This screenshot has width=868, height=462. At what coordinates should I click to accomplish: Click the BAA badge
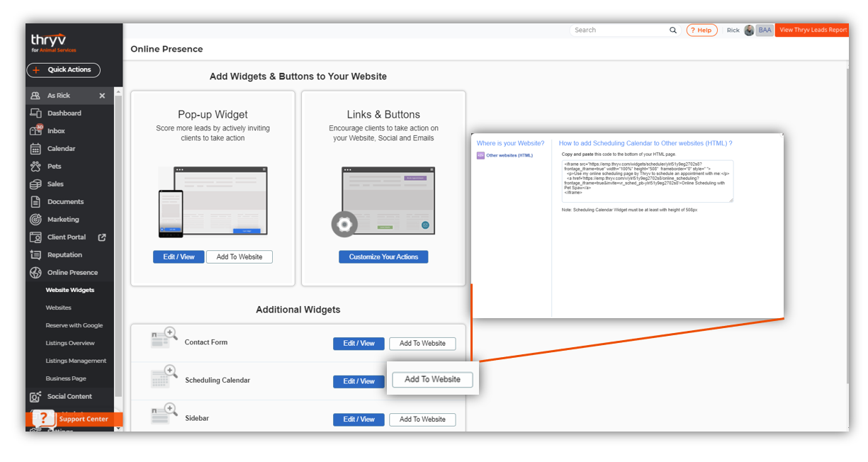pos(765,30)
